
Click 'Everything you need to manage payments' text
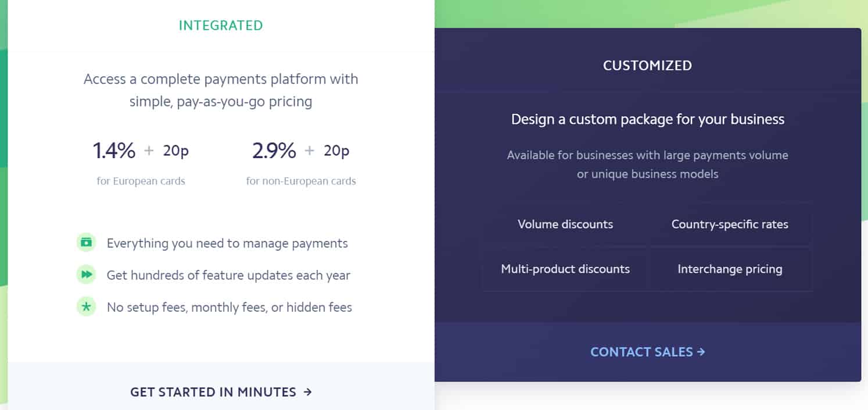coord(227,243)
